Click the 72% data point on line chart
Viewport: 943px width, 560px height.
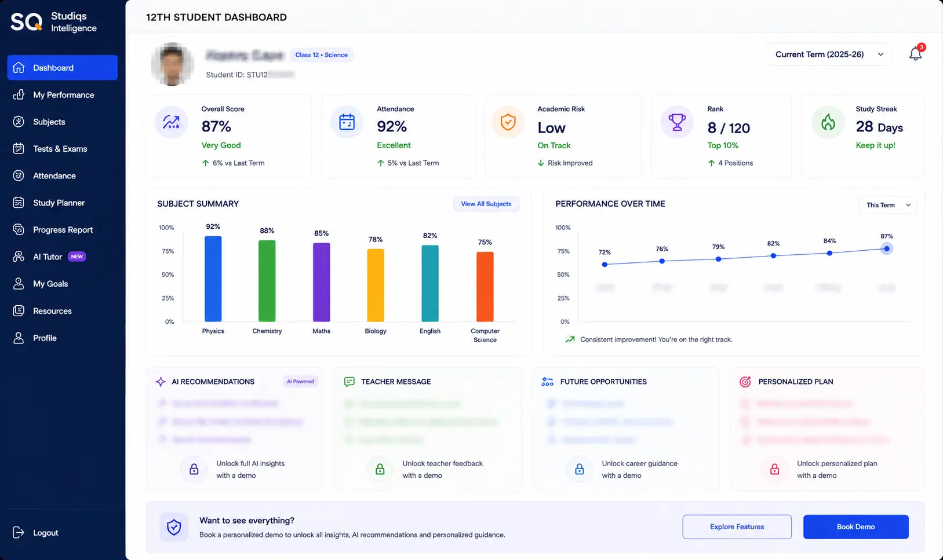click(605, 265)
